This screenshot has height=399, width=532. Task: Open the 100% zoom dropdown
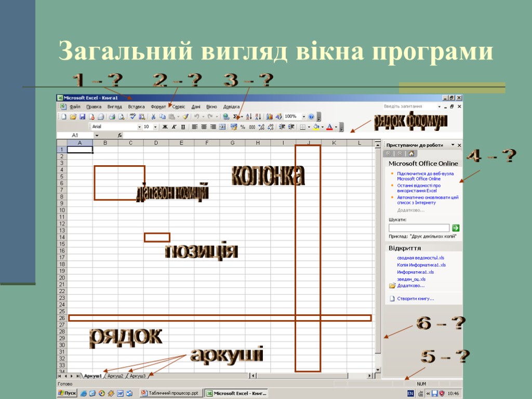[303, 117]
